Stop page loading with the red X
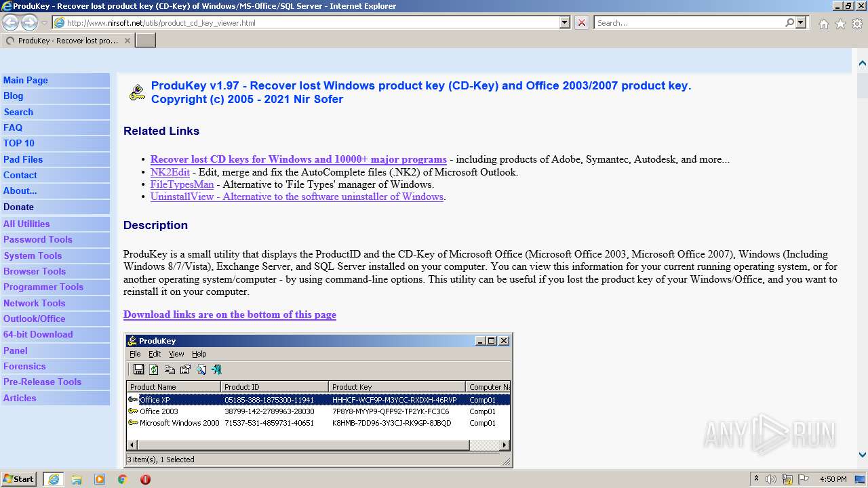The image size is (868, 488). (582, 22)
